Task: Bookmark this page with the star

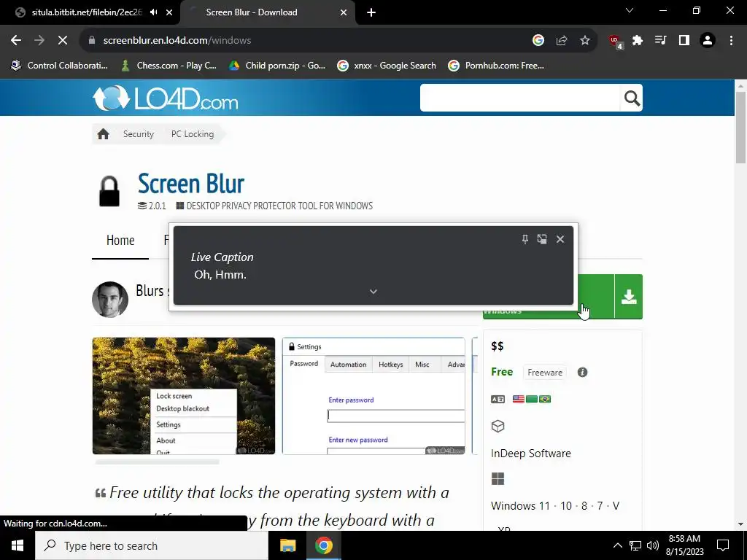Action: coord(585,41)
